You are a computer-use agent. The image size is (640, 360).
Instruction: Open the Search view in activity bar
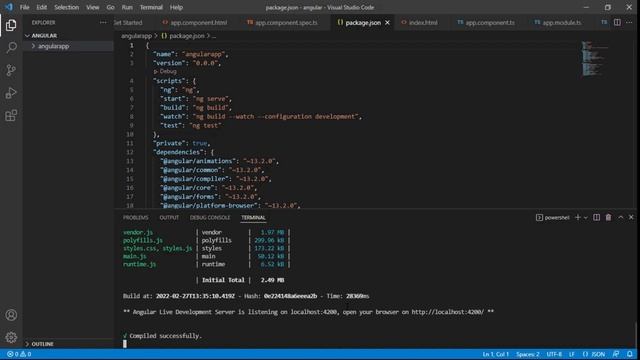point(11,47)
